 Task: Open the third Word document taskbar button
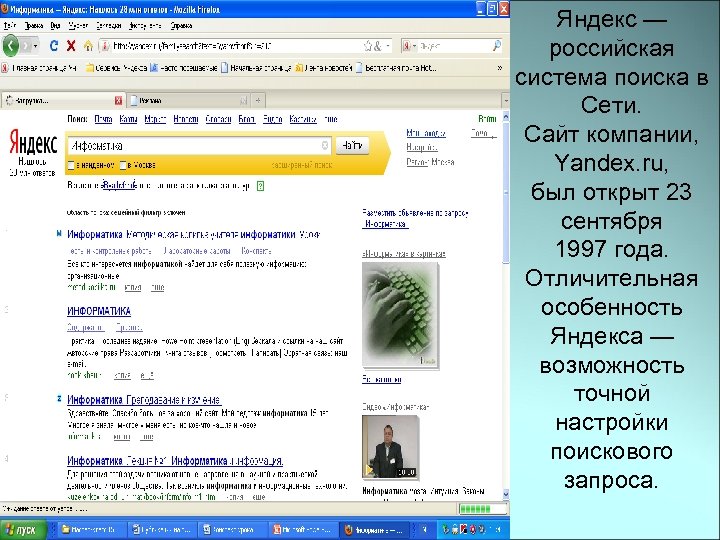click(232, 529)
